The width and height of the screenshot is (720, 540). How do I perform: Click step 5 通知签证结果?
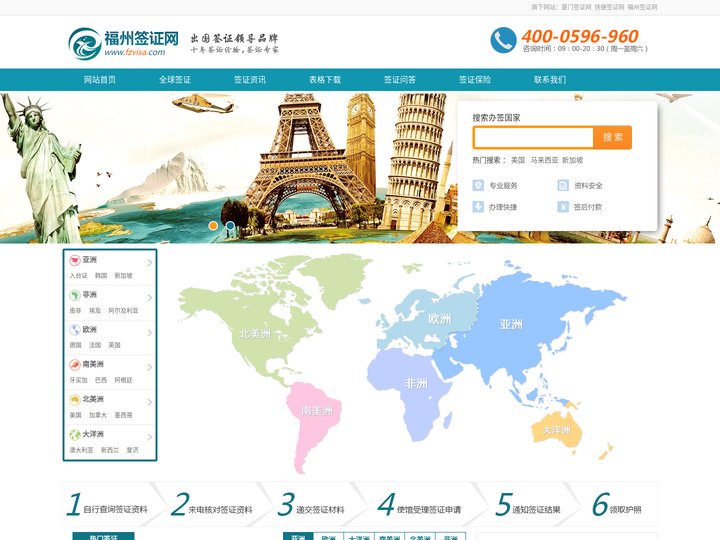[x=528, y=505]
